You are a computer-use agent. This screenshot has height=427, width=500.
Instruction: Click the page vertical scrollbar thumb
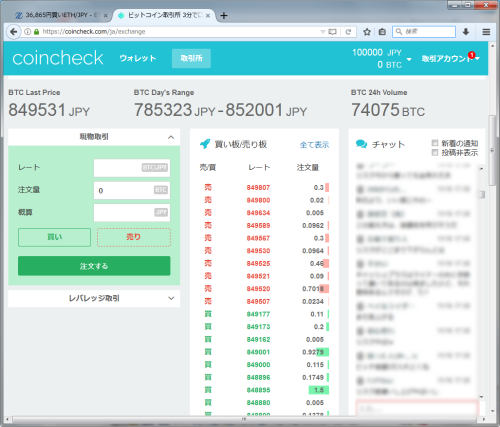point(492,150)
